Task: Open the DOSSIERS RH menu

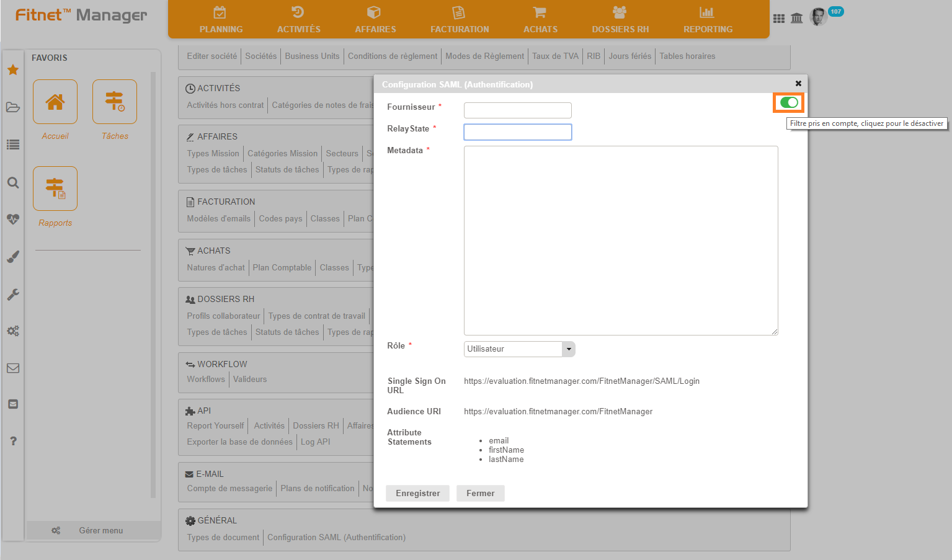Action: (620, 20)
